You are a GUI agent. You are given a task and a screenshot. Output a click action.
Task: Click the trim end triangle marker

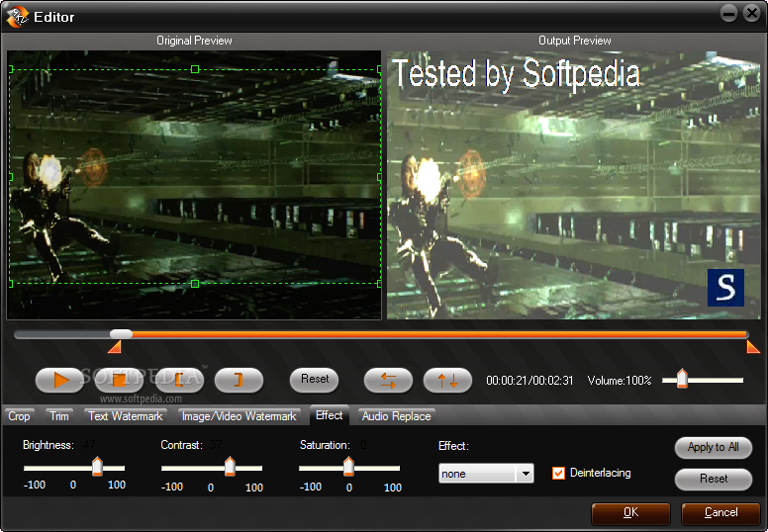753,346
